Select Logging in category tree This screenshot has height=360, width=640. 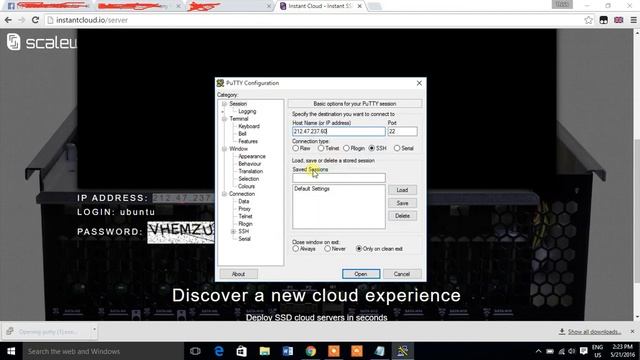pos(247,111)
